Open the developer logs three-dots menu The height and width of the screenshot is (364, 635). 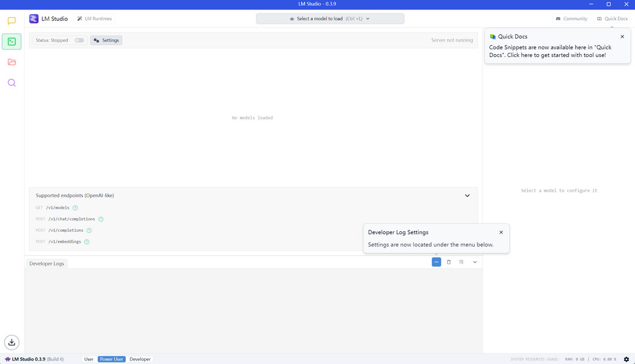pos(436,262)
